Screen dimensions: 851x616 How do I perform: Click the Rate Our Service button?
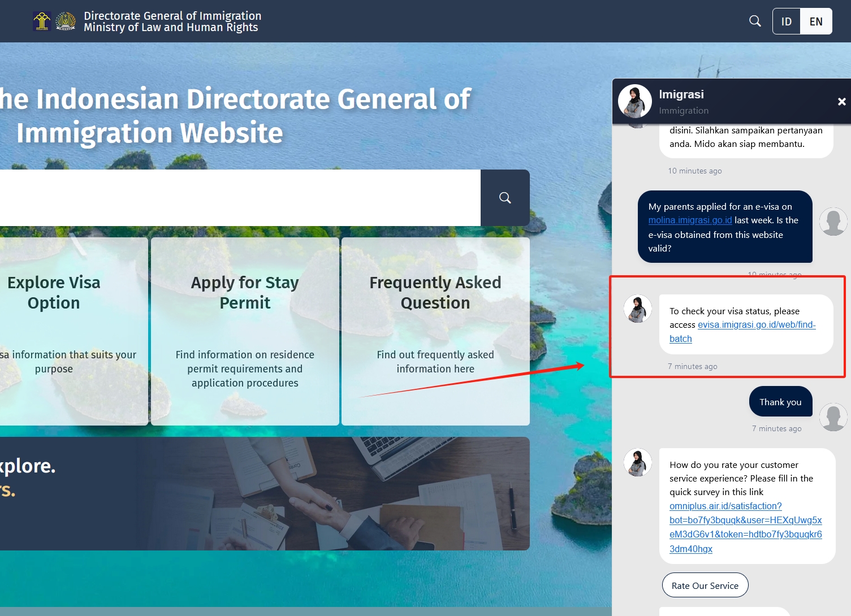click(705, 585)
